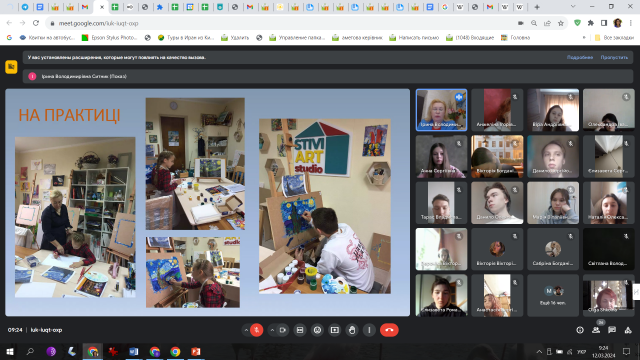
Task: Expand the camera video settings arrow
Action: coord(272,330)
